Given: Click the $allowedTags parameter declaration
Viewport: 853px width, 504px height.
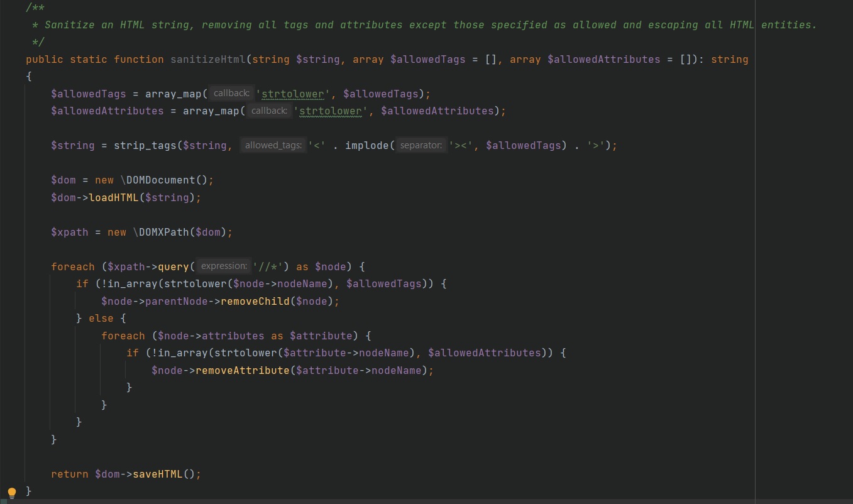Looking at the screenshot, I should pos(429,59).
